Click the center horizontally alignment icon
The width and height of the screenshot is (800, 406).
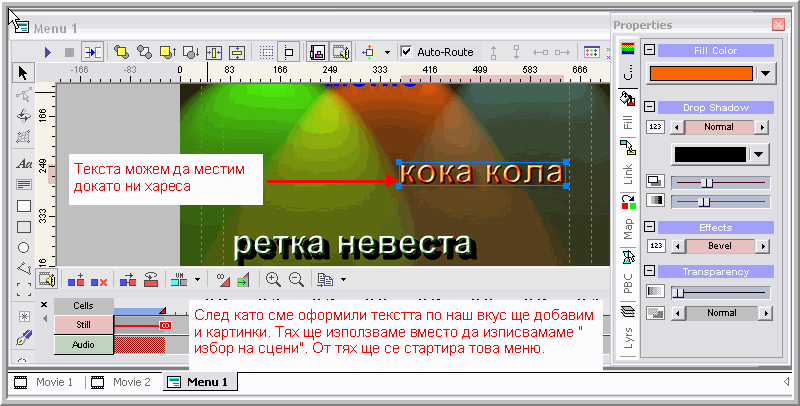pyautogui.click(x=214, y=52)
